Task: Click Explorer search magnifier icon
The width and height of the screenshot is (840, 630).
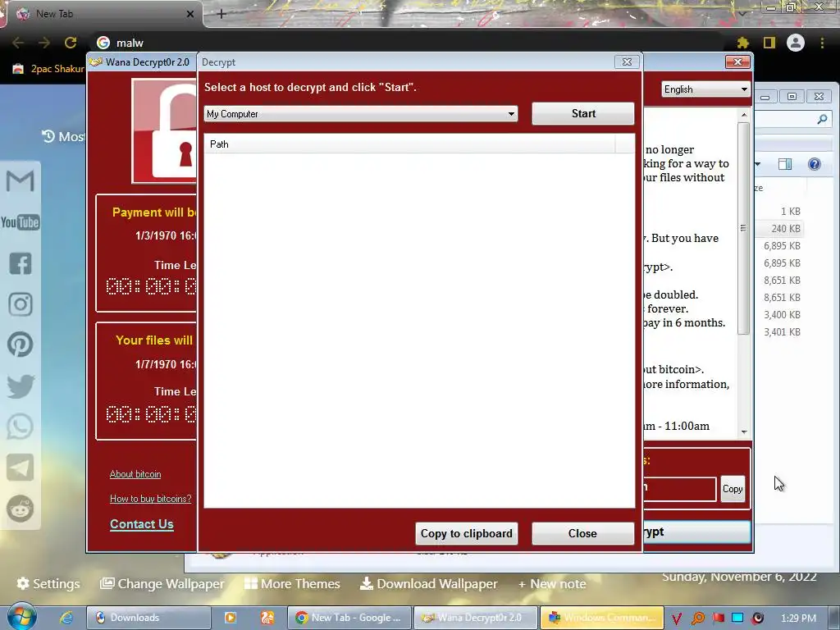Action: pos(822,120)
